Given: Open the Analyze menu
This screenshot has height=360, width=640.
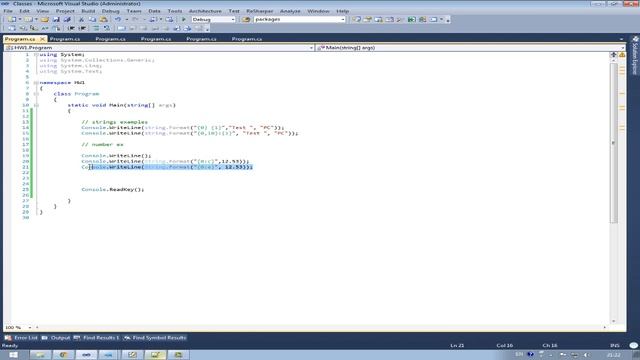Looking at the screenshot, I should pyautogui.click(x=290, y=11).
